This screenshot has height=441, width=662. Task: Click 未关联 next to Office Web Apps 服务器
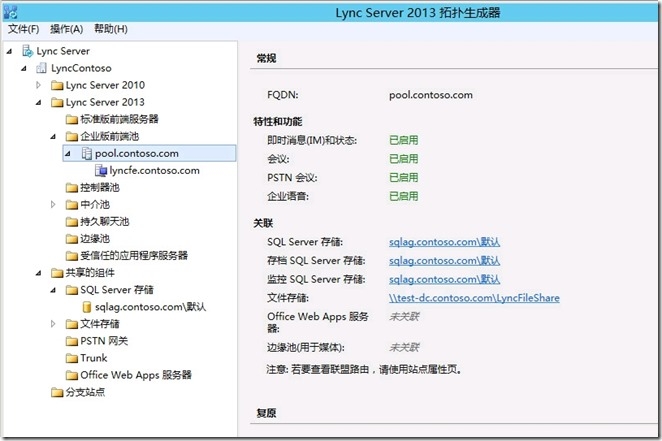tap(404, 317)
